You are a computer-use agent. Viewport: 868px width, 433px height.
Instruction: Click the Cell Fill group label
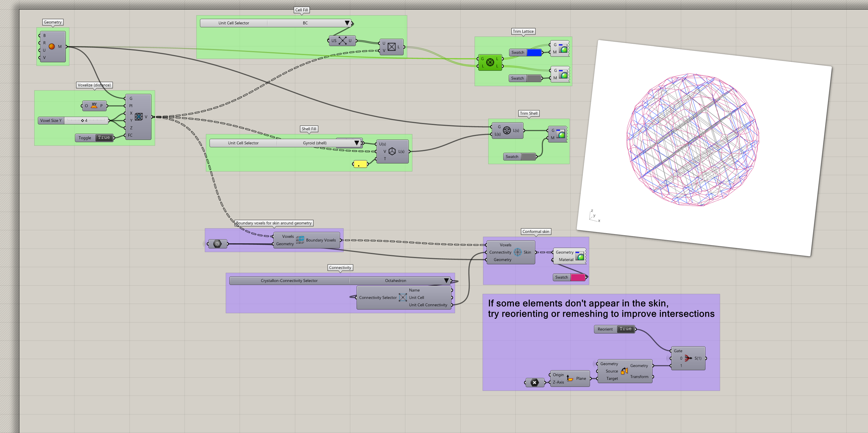pyautogui.click(x=301, y=10)
